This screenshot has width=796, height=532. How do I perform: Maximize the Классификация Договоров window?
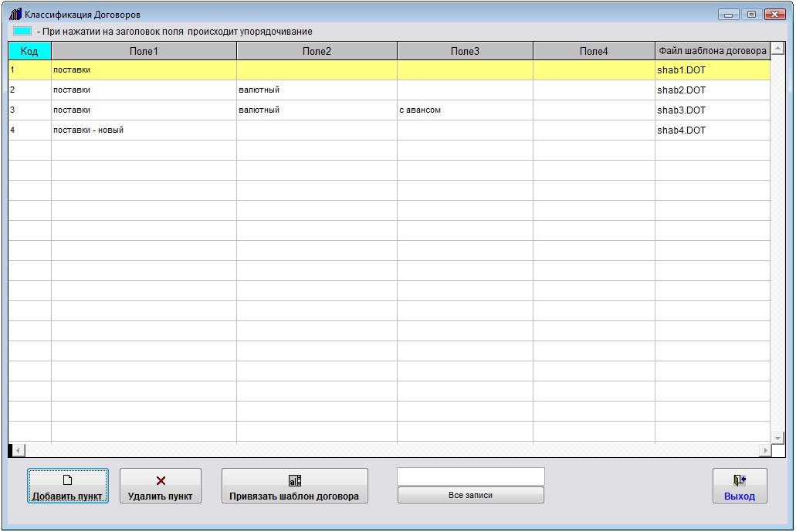coord(752,14)
